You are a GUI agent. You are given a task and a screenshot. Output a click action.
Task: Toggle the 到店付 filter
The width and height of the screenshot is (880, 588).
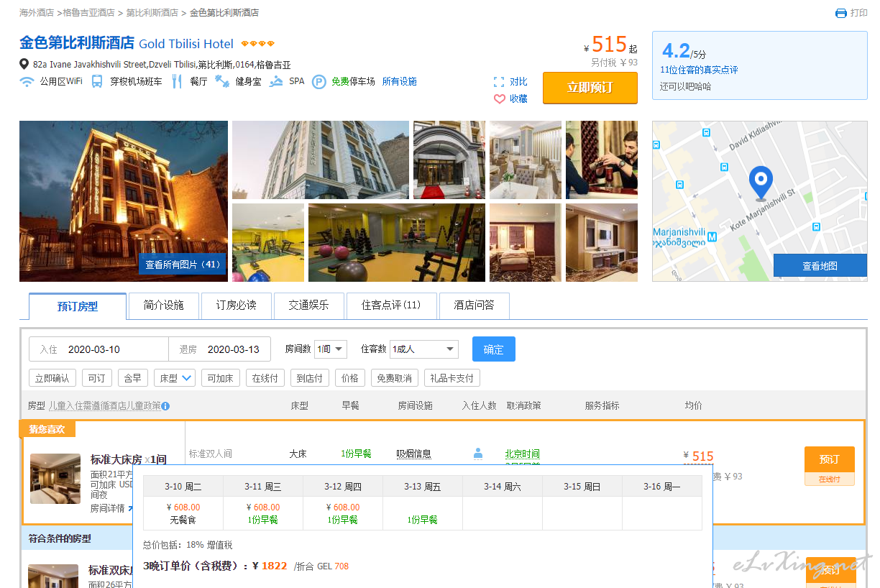(x=309, y=378)
